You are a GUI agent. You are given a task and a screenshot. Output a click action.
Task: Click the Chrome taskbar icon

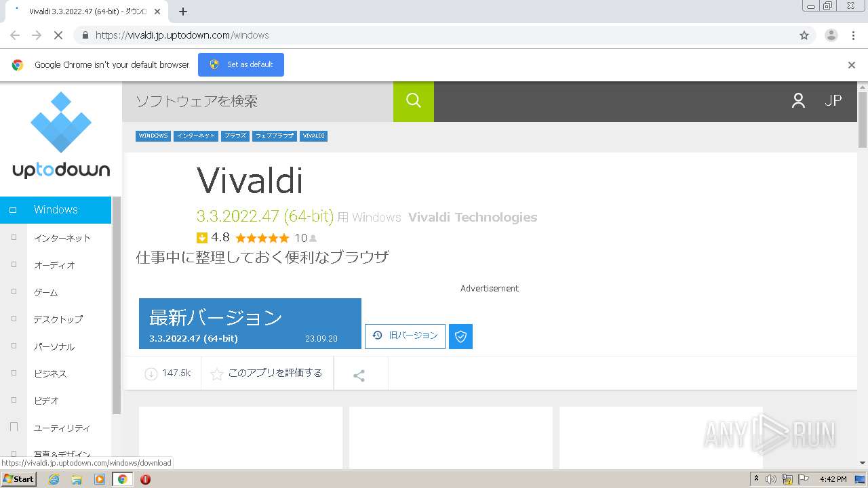(x=123, y=479)
